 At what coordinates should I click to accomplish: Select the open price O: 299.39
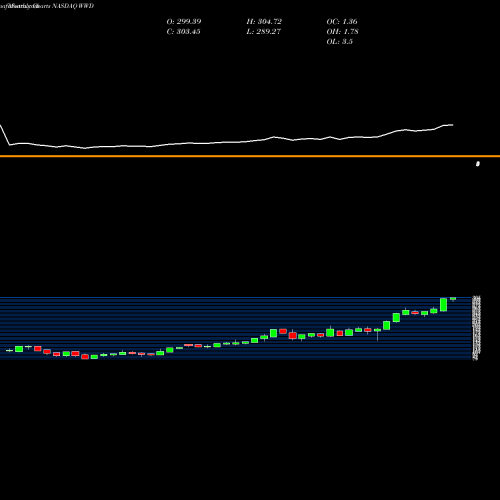(184, 21)
